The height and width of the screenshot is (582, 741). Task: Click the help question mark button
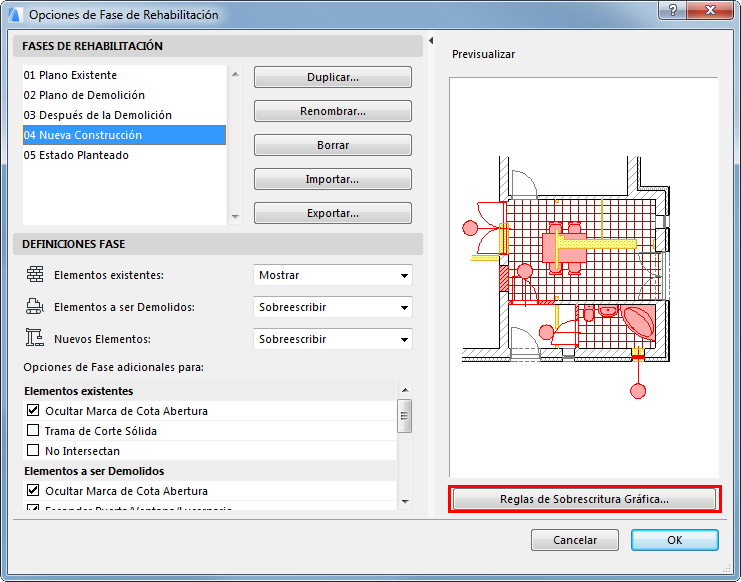pyautogui.click(x=673, y=10)
